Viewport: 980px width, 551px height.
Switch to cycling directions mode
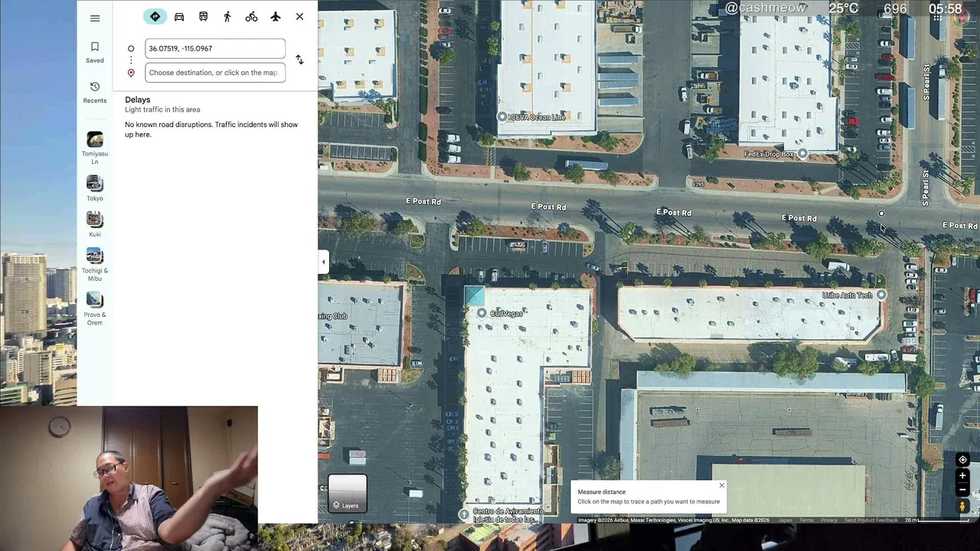251,17
